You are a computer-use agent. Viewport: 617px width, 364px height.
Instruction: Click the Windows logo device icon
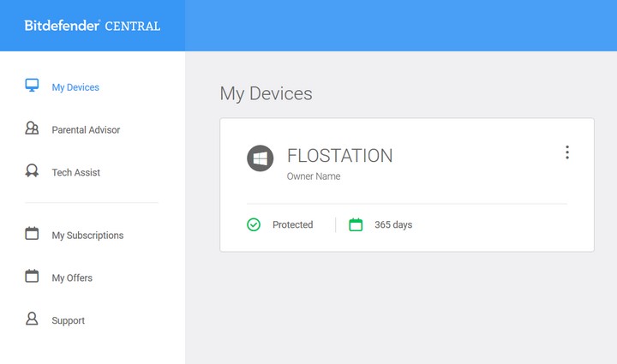pos(261,158)
